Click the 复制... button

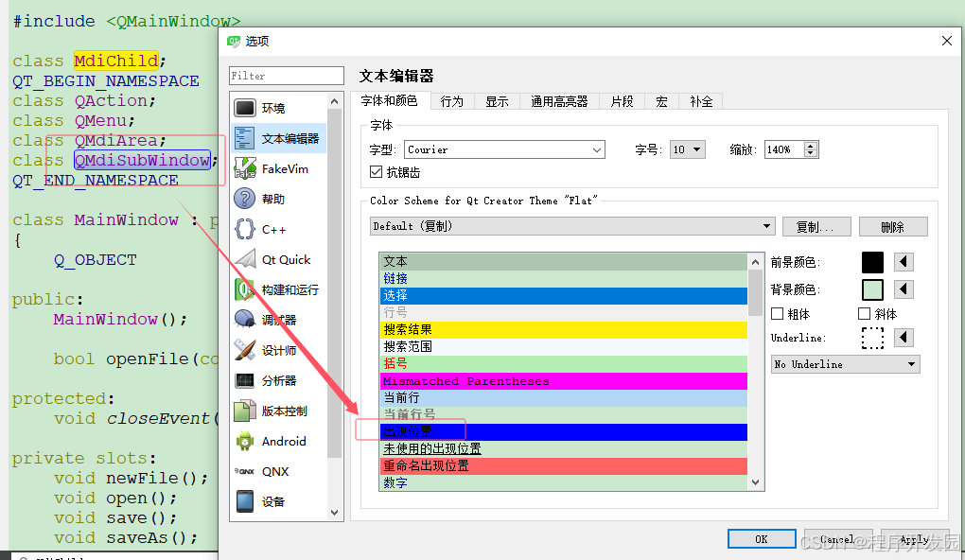(x=816, y=226)
